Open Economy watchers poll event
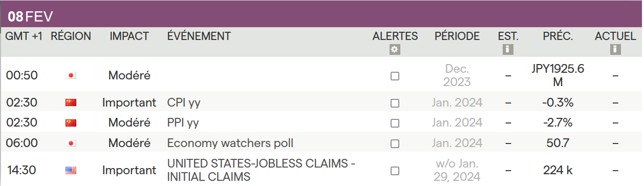The width and height of the screenshot is (644, 186). pos(230,143)
